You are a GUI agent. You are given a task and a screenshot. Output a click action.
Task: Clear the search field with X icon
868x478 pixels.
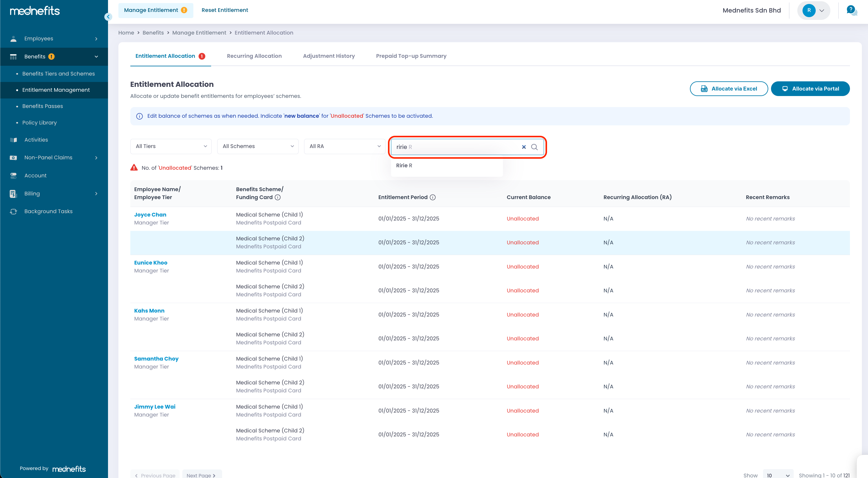(523, 147)
